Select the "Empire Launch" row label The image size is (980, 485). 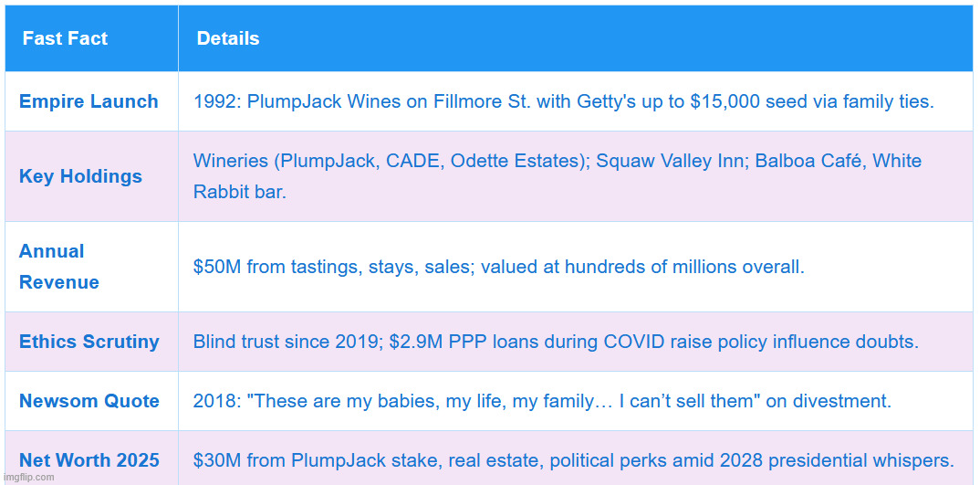click(89, 101)
